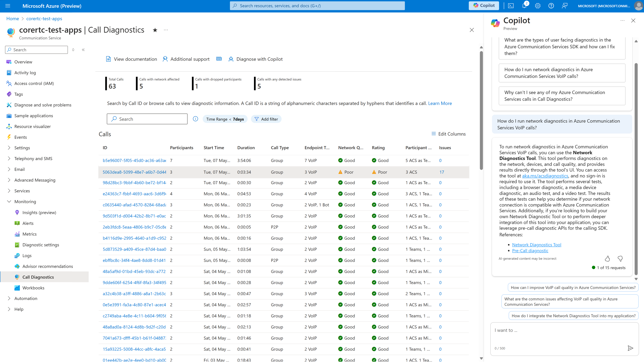Scroll down the Copilot response panel
Viewport: 644px width, 362px height.
pyautogui.click(x=636, y=279)
